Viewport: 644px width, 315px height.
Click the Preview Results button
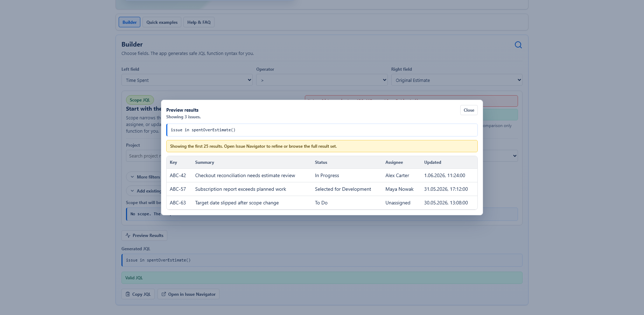point(144,236)
